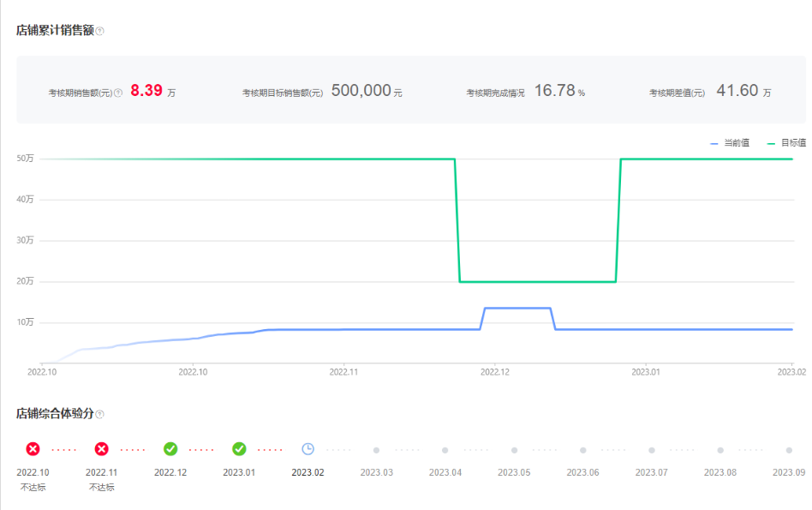
Task: Click gray dot for 2023.06
Action: [582, 450]
